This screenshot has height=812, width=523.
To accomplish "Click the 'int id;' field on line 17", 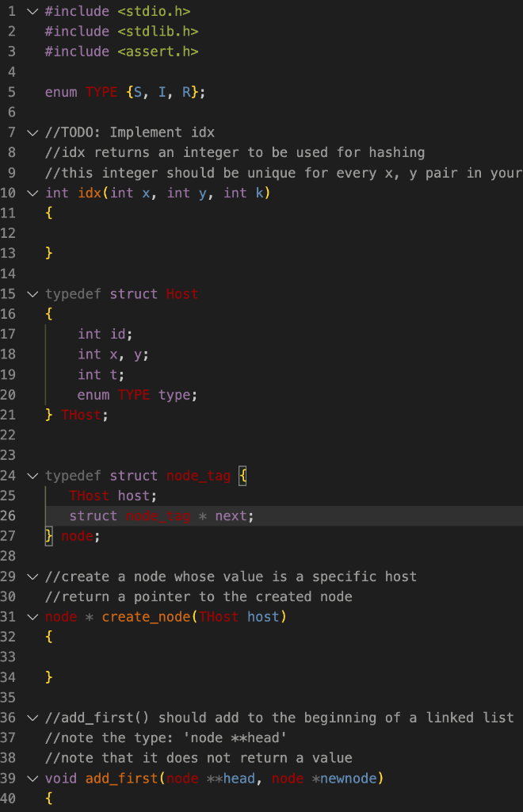I will (105, 335).
